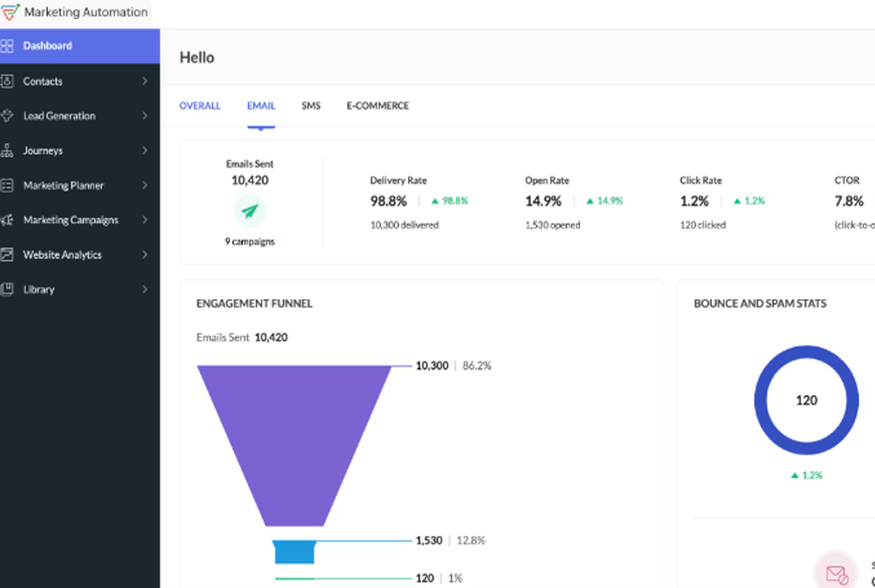Click the Hello greeting heading
This screenshot has width=875, height=588.
click(197, 58)
